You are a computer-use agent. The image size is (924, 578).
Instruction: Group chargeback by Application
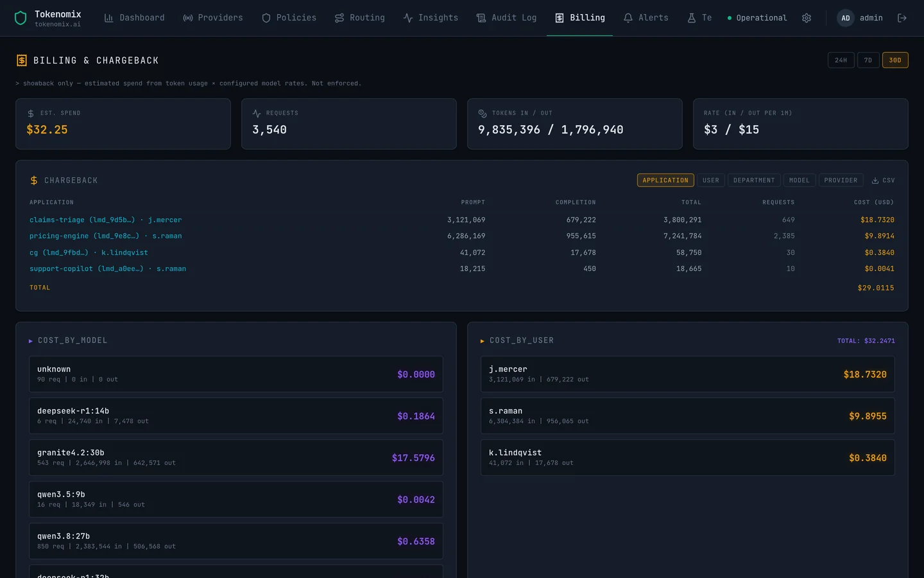point(665,180)
